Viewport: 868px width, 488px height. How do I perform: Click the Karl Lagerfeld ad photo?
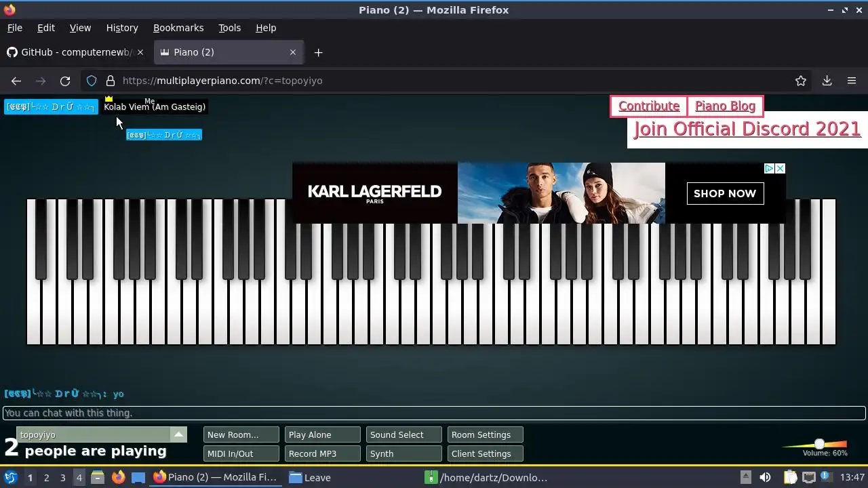pyautogui.click(x=561, y=193)
